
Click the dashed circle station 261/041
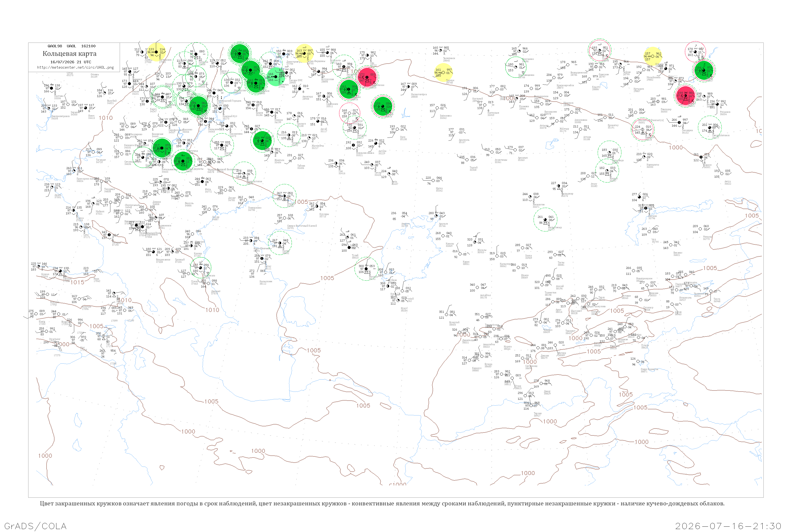pos(545,219)
